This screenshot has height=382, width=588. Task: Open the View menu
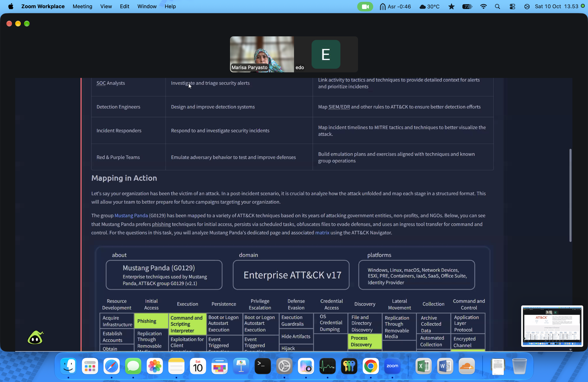coord(106,6)
